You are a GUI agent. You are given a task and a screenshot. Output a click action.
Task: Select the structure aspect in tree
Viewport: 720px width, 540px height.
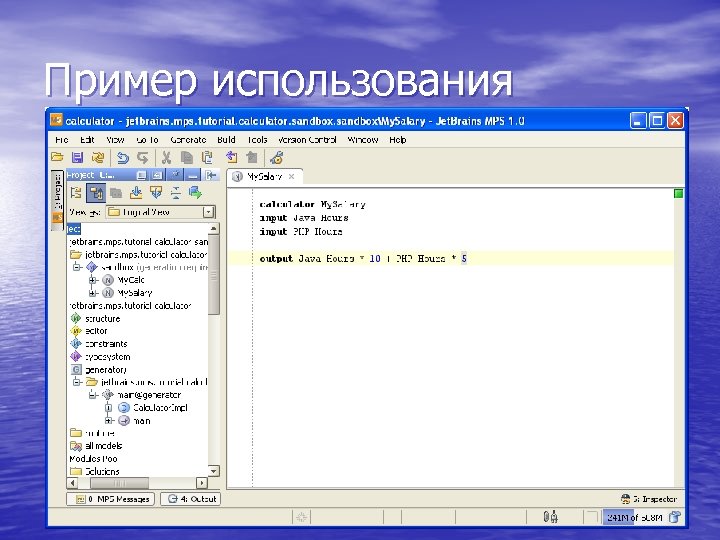pyautogui.click(x=95, y=318)
